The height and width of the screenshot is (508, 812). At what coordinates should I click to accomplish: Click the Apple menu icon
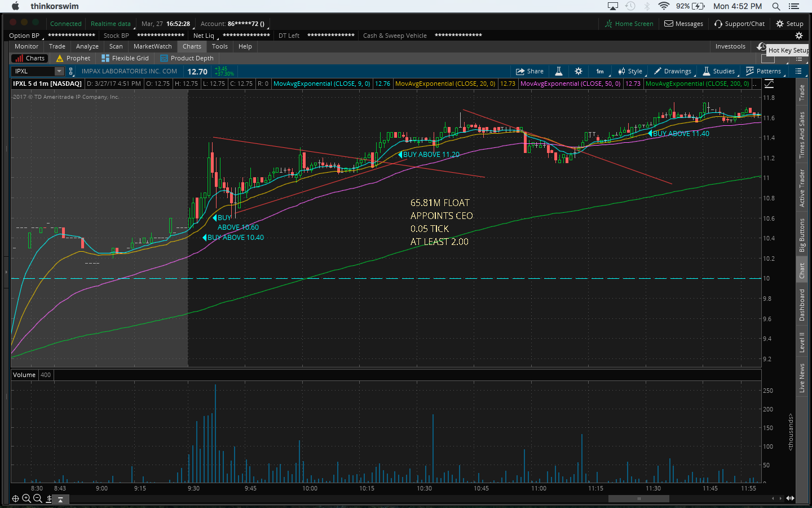[15, 6]
